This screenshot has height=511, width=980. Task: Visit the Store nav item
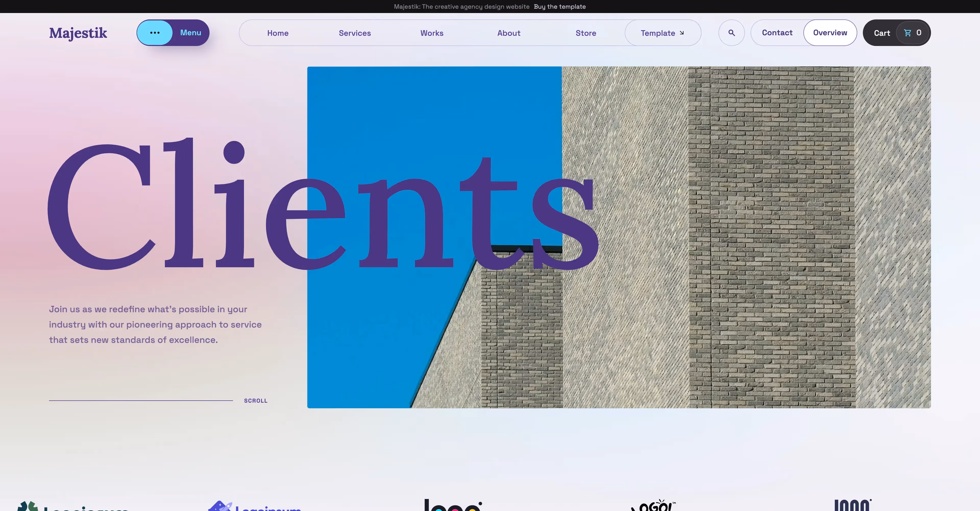(x=586, y=33)
